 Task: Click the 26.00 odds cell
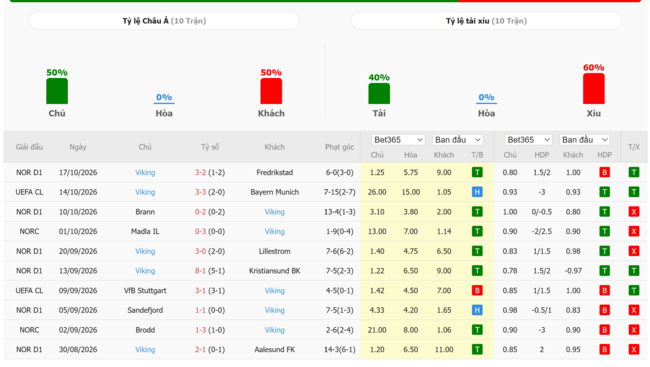tap(377, 192)
